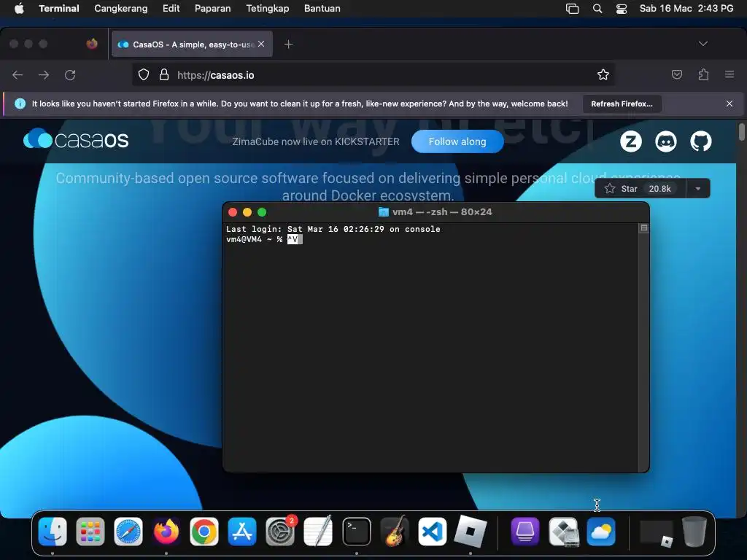Screen dimensions: 747x560
Task: Click the Terminal prompt line
Action: click(x=264, y=239)
